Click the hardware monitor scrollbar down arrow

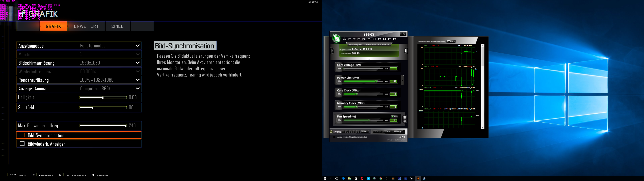(482, 128)
